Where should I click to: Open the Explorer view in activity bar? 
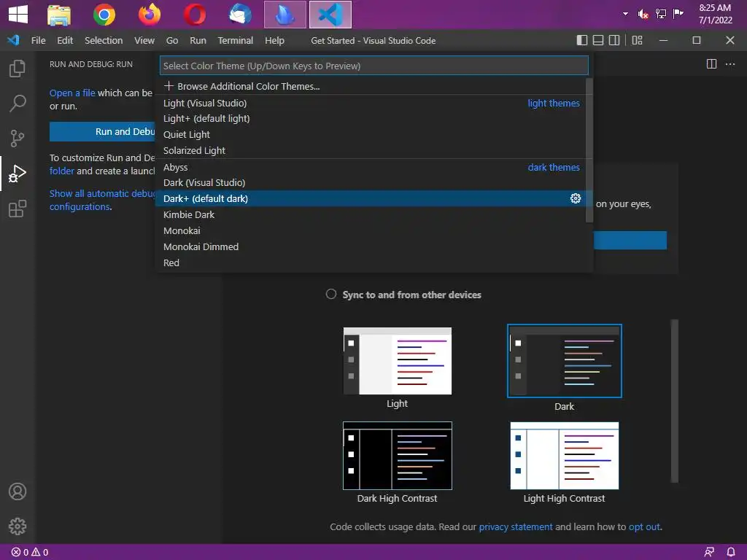[x=18, y=69]
